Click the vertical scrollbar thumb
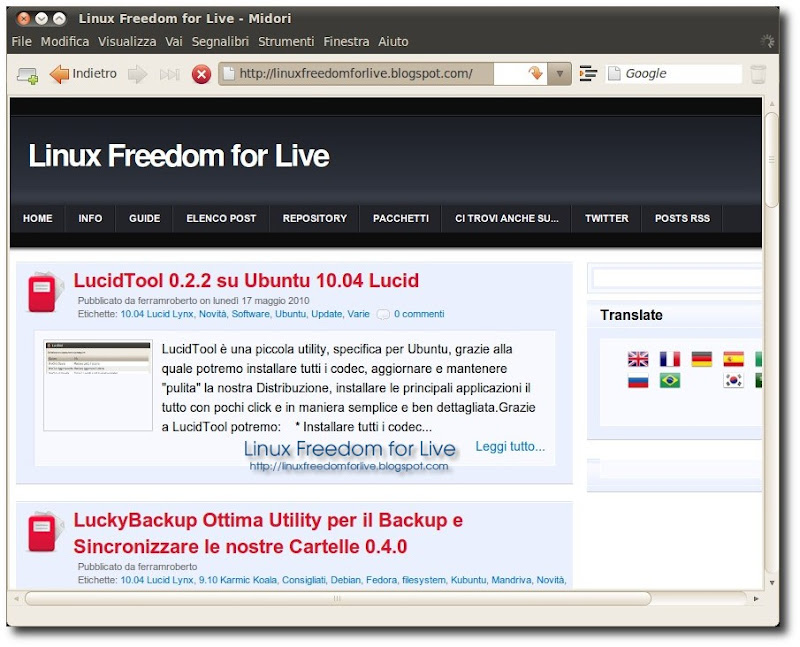This screenshot has width=800, height=647. (x=771, y=160)
